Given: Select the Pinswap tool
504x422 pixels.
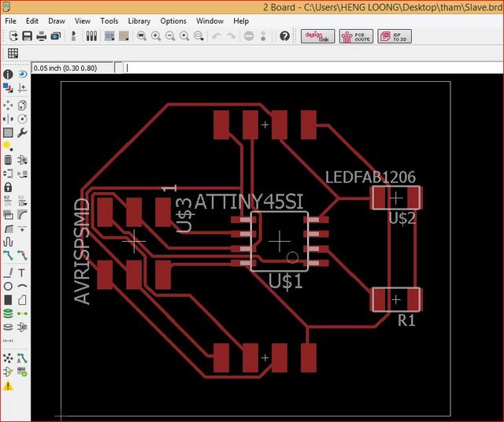Looking at the screenshot, I should 8,173.
